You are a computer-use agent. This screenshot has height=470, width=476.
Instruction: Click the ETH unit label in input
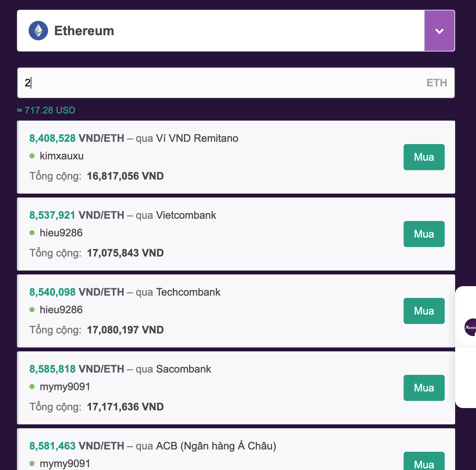(x=437, y=83)
